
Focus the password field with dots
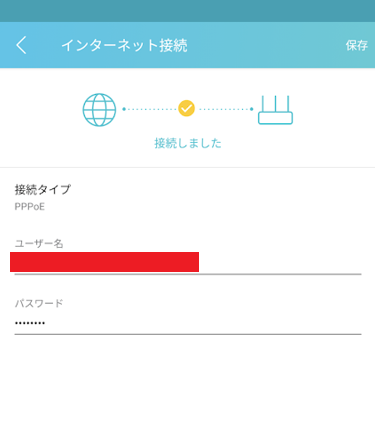188,323
